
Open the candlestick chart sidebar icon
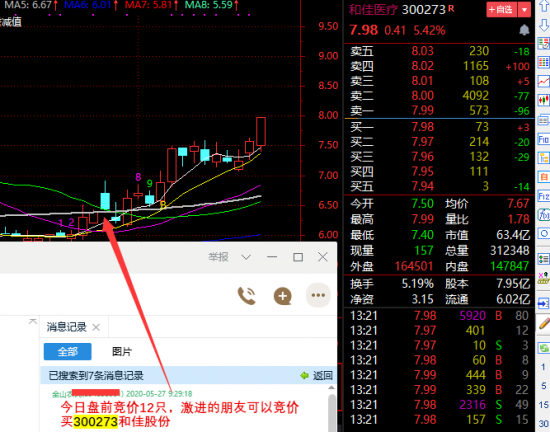pos(543,101)
